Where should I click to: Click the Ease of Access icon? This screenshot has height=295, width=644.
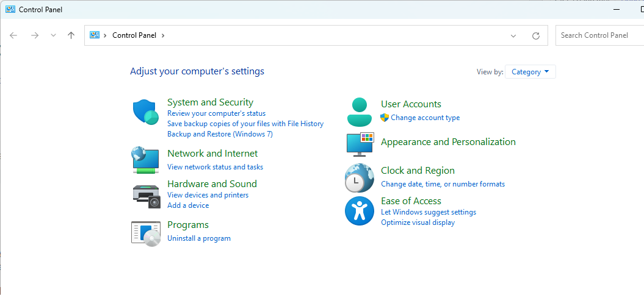360,211
